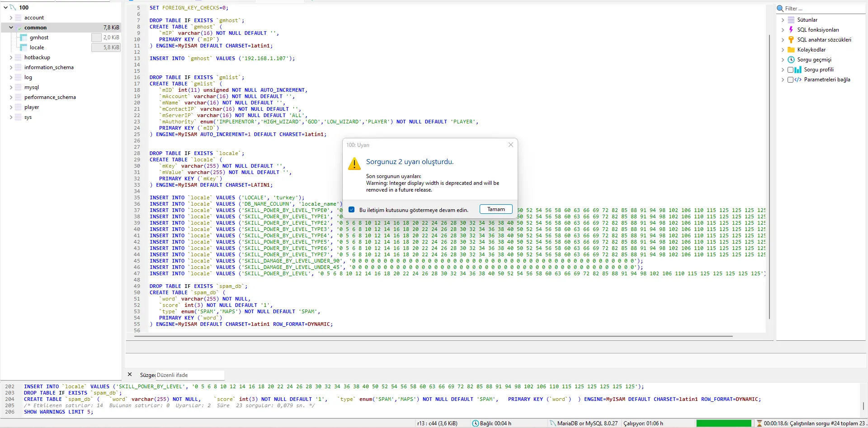
Task: Click the Sütunlar columns icon
Action: 791,20
